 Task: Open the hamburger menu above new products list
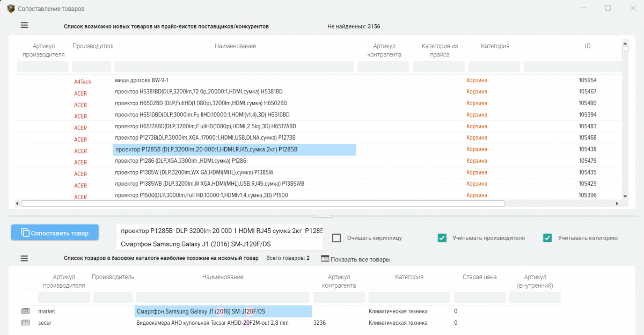[24, 25]
